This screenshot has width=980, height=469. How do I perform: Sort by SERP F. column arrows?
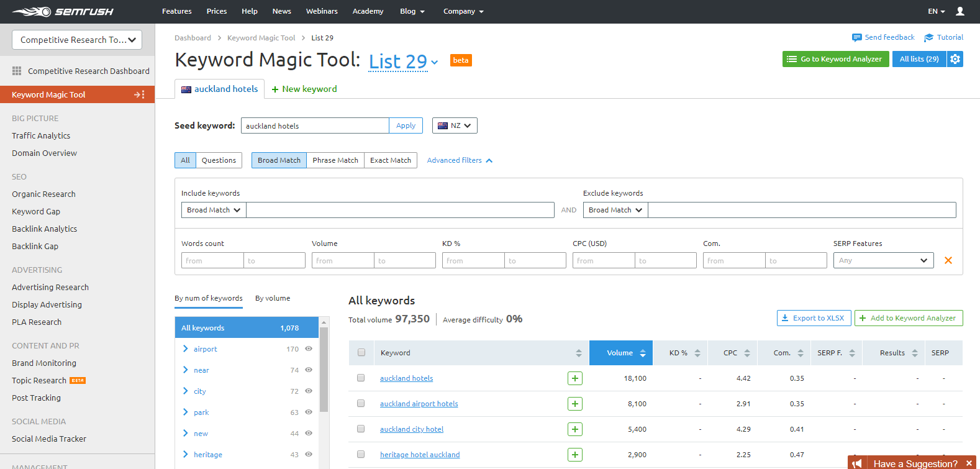852,353
